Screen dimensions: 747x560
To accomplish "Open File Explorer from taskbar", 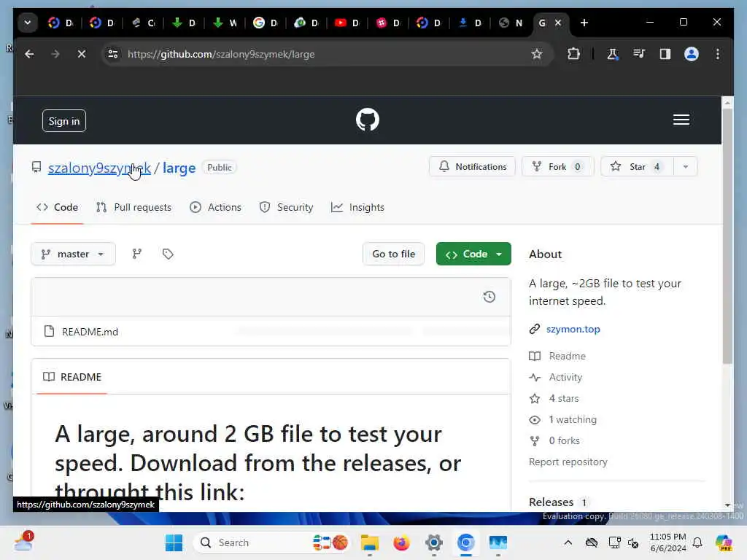I will pos(370,542).
